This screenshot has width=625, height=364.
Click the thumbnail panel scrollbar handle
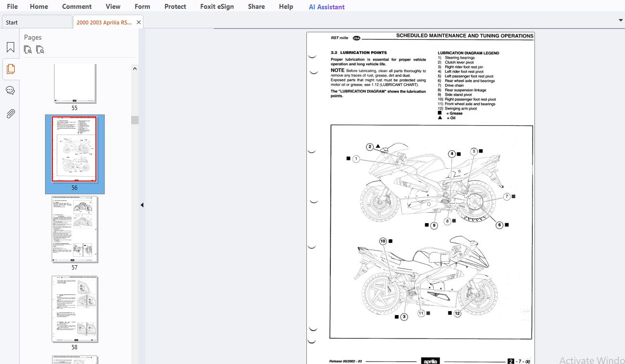click(135, 120)
